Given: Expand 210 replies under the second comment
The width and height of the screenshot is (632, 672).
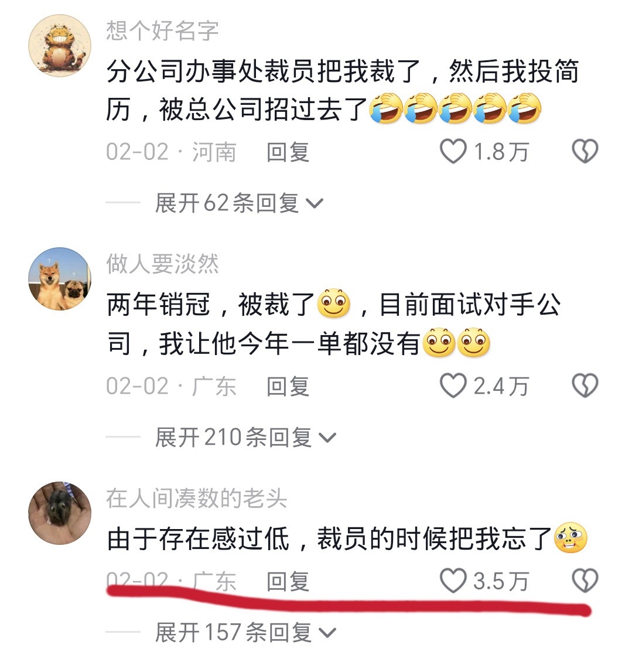Looking at the screenshot, I should [x=245, y=437].
